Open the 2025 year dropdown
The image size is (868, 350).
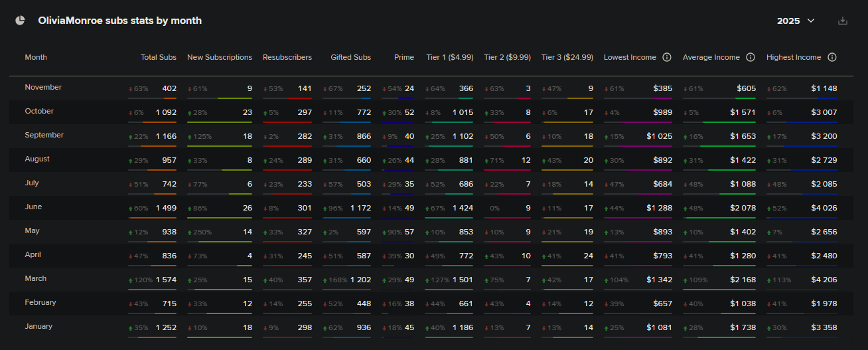point(796,21)
